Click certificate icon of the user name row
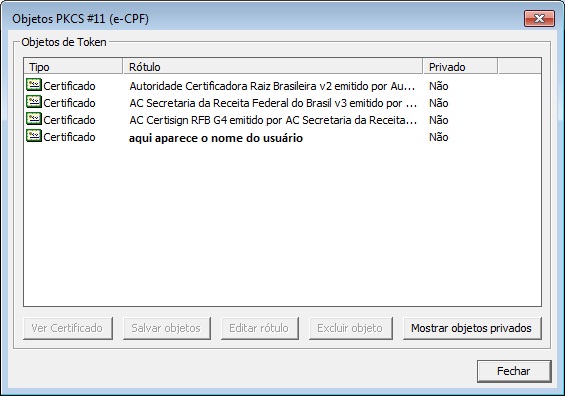565x396 pixels. [34, 136]
